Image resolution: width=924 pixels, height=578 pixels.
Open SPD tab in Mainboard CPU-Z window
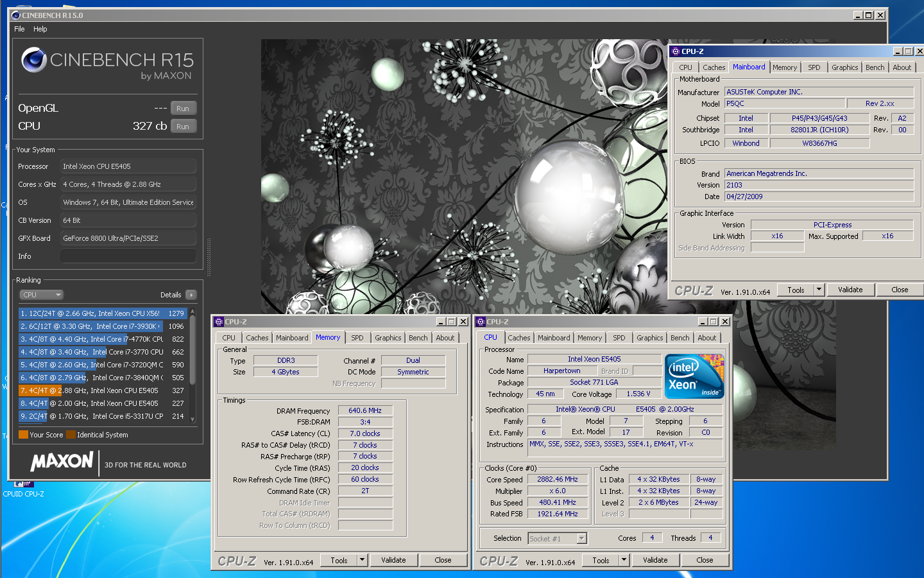click(814, 67)
